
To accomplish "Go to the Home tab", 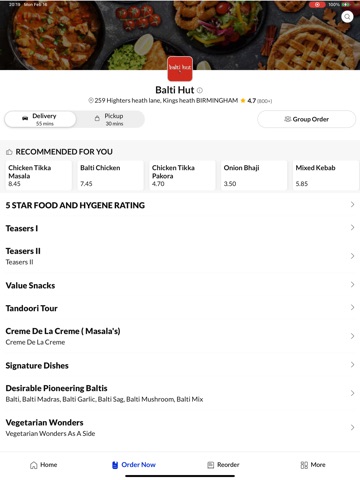I will (44, 465).
